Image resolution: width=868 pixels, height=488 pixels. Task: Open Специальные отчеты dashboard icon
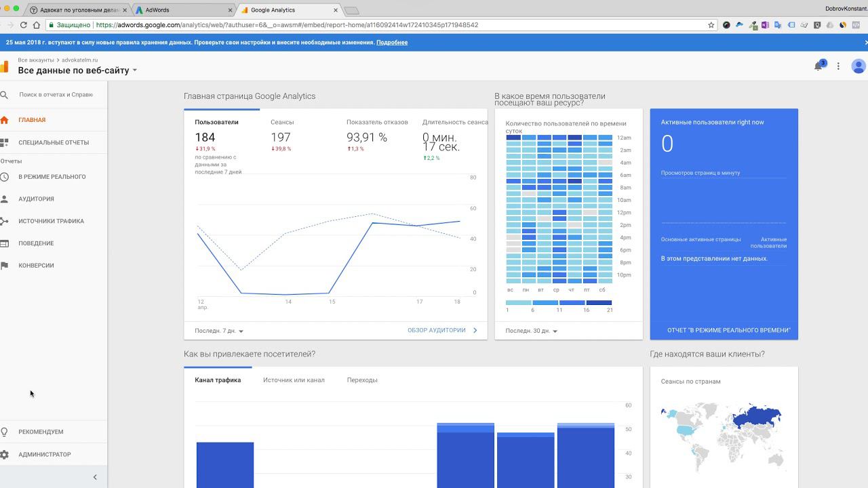pos(4,142)
